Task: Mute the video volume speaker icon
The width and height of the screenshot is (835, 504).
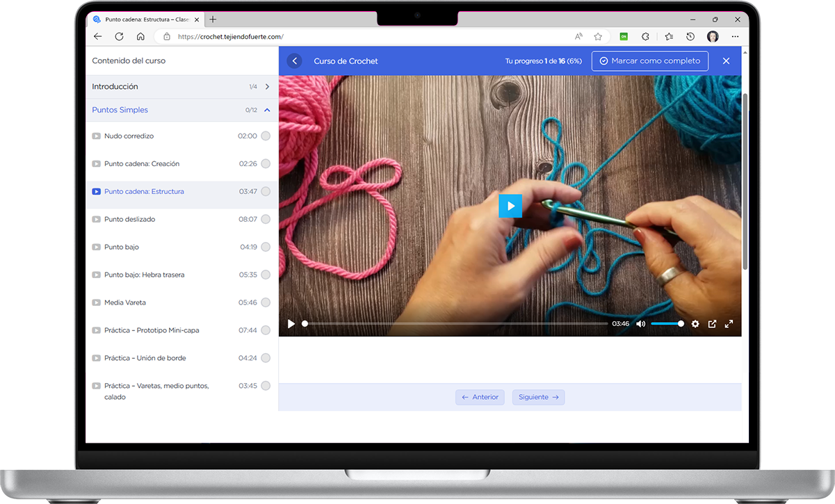Action: coord(640,324)
